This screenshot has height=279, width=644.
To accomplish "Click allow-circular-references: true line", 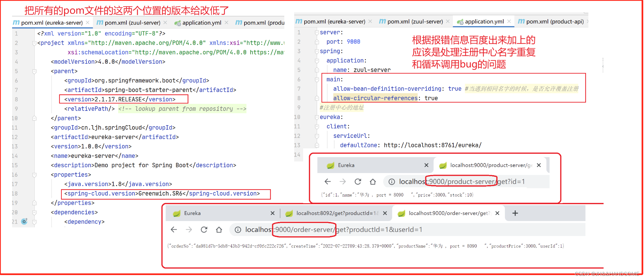I will tap(386, 98).
